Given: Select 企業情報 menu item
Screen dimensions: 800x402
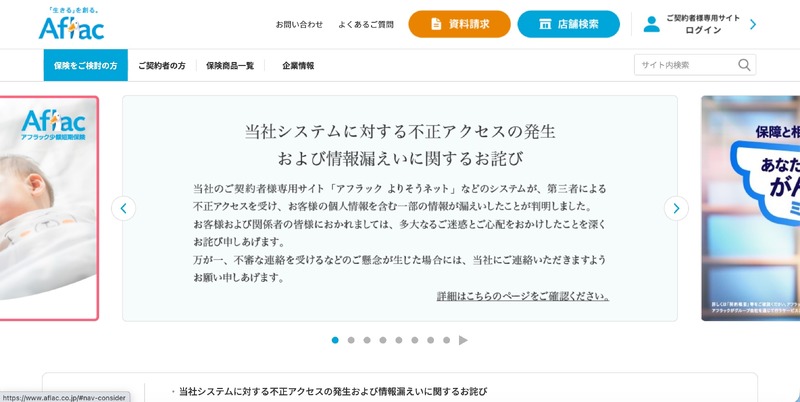Looking at the screenshot, I should (298, 65).
